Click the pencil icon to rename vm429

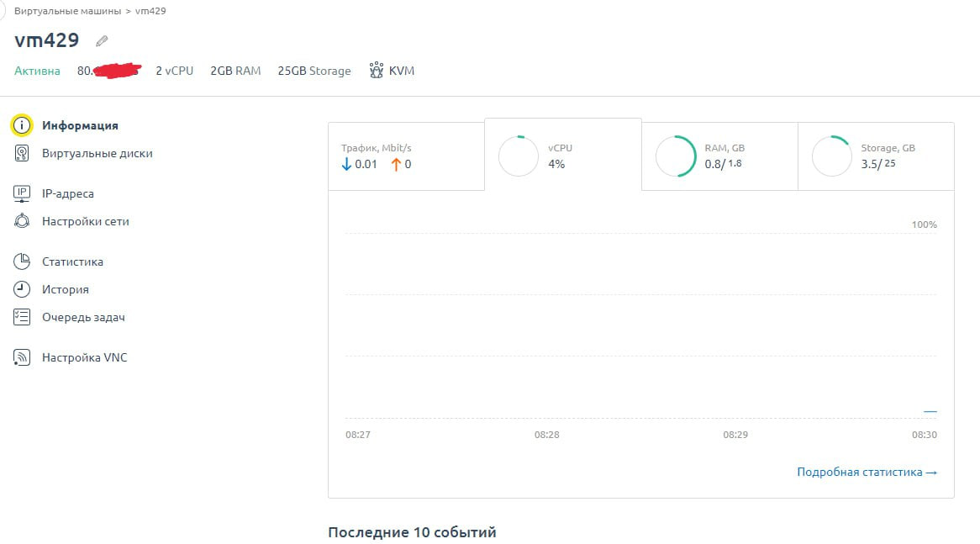click(102, 40)
